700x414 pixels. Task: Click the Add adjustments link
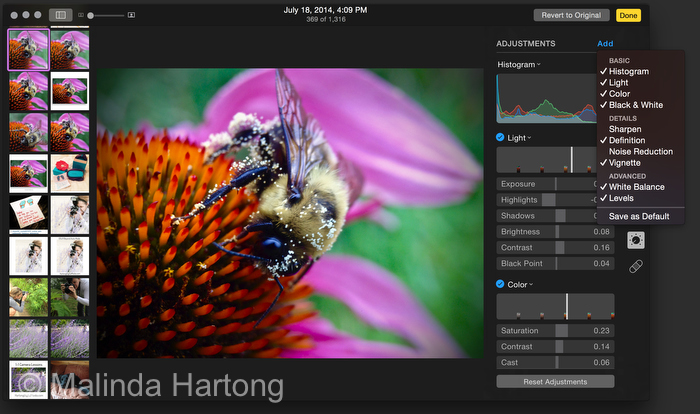click(605, 43)
